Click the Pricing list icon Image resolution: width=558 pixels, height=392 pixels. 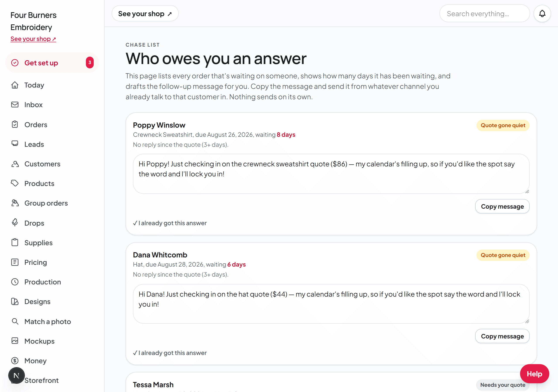tap(15, 262)
